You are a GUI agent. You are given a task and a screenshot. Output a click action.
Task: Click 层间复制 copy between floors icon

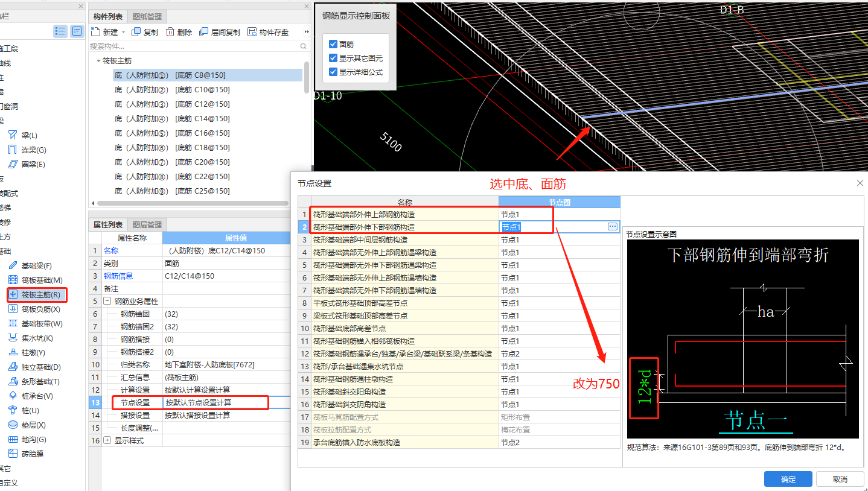(x=204, y=32)
